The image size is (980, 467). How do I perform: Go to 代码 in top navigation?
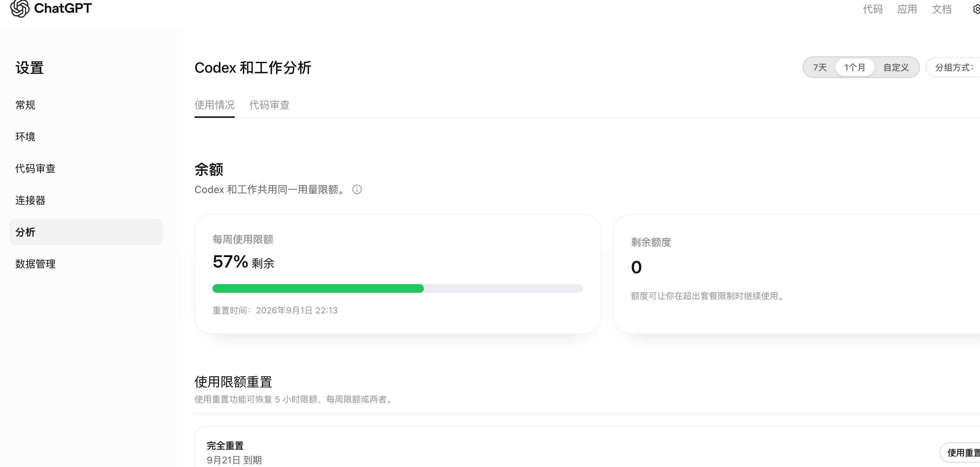point(873,9)
